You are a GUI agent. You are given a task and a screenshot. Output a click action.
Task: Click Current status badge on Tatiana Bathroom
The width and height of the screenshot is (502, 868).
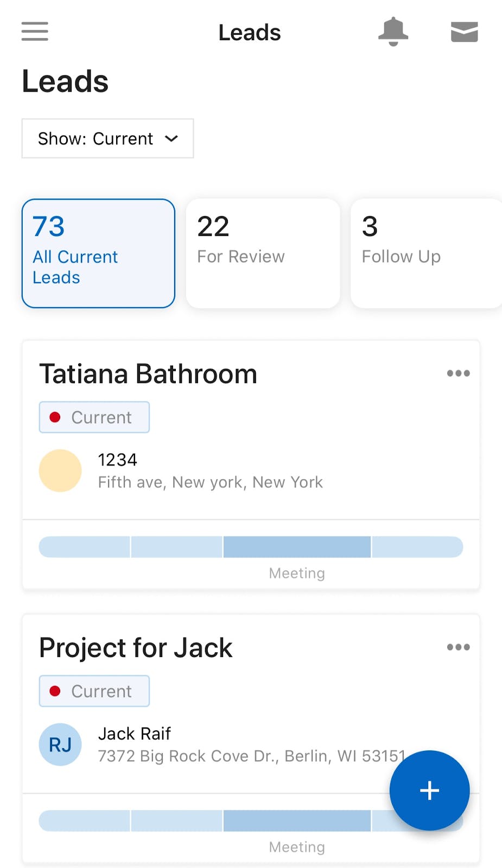tap(94, 417)
